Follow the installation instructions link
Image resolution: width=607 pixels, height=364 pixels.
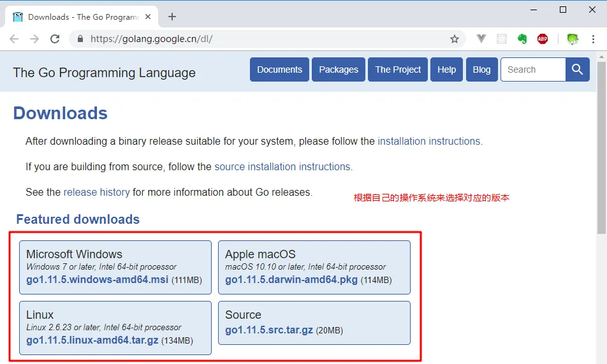point(430,141)
